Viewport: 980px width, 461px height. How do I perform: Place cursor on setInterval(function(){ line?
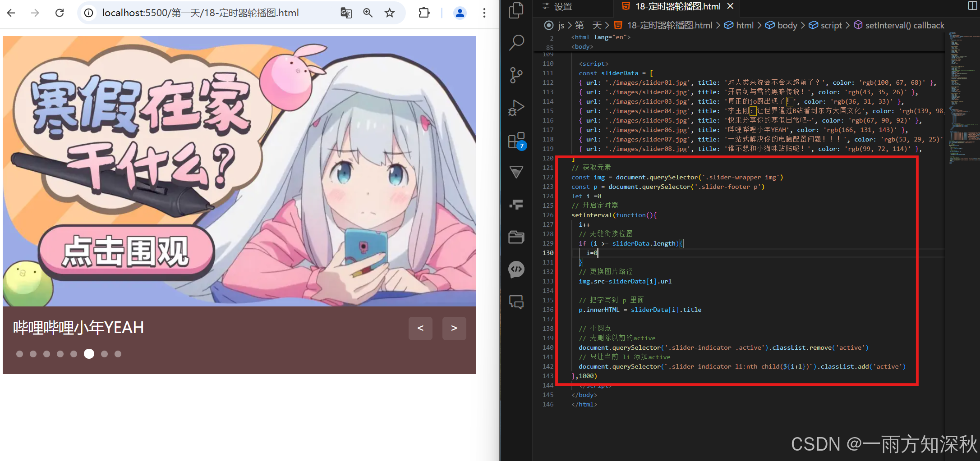pos(613,215)
